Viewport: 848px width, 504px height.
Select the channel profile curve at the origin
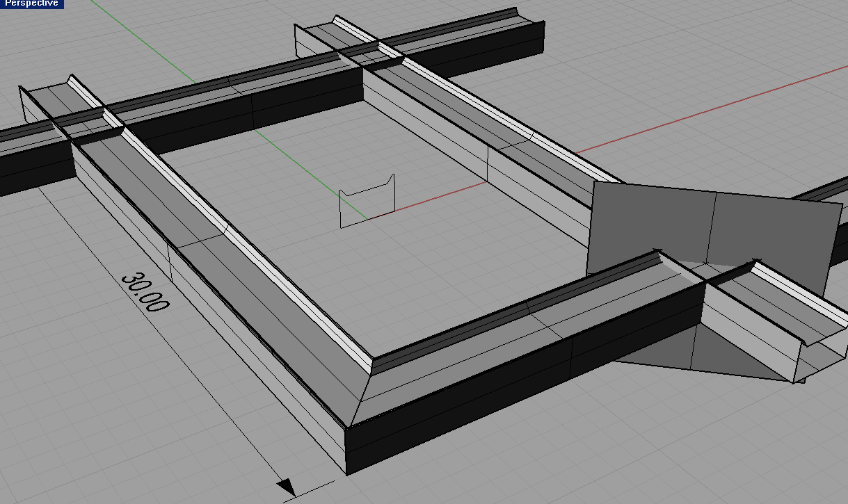click(367, 202)
